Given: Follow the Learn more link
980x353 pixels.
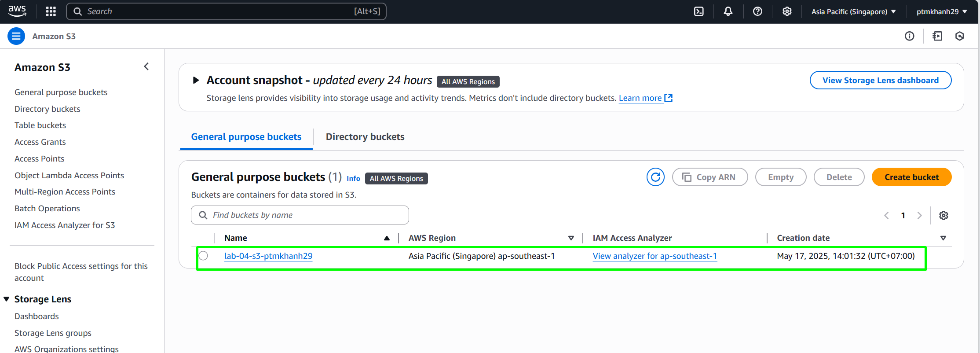Looking at the screenshot, I should click(x=640, y=98).
